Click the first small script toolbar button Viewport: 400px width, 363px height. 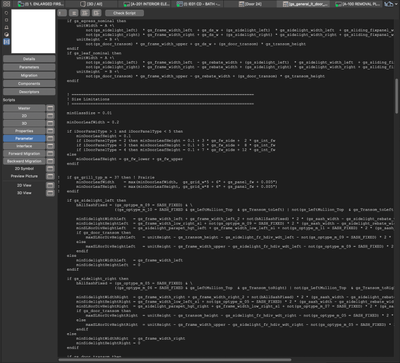[x=62, y=13]
